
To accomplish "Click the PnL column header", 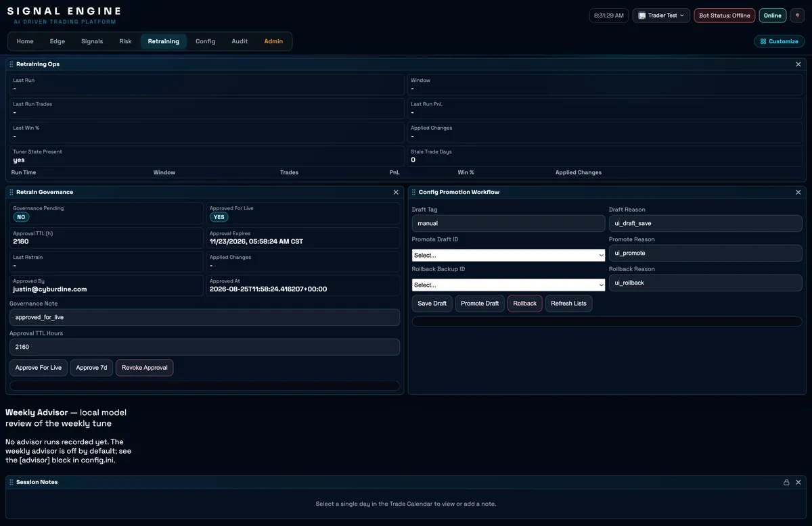I will point(394,172).
